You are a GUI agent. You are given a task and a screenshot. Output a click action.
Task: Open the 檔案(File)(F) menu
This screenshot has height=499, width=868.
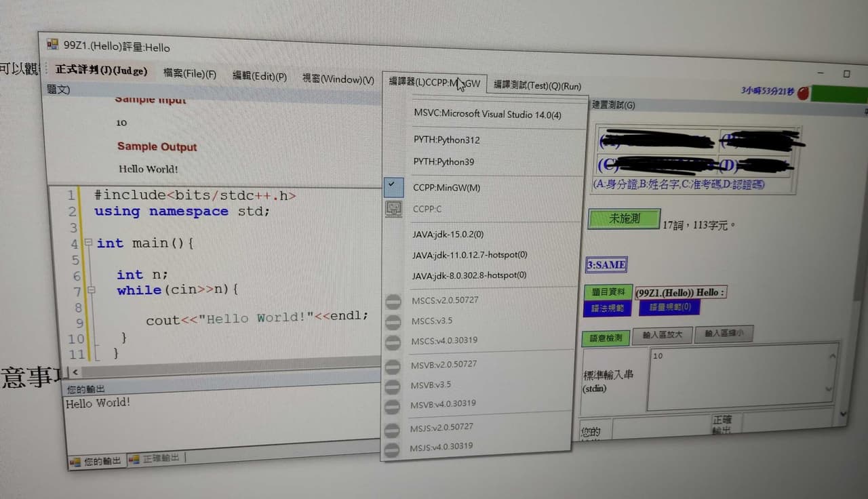tap(190, 74)
